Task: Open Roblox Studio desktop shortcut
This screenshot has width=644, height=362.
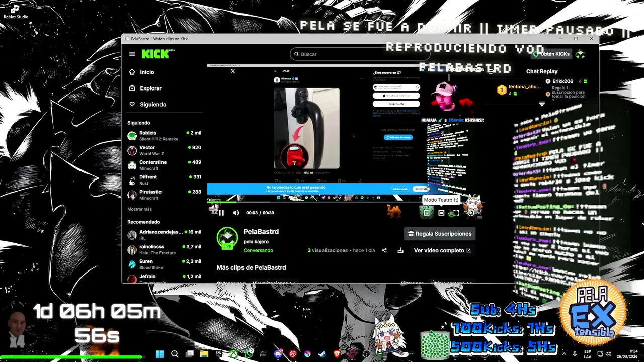Action: [15, 12]
